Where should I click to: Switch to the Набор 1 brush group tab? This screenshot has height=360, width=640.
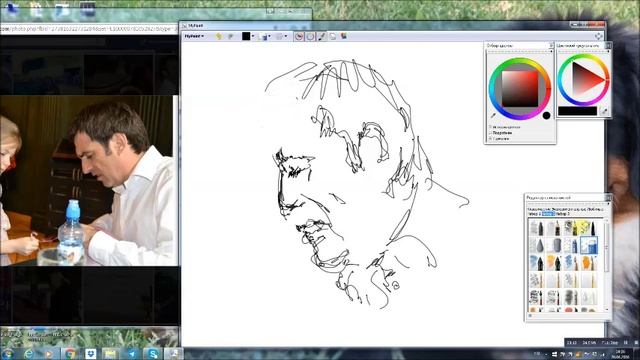534,214
